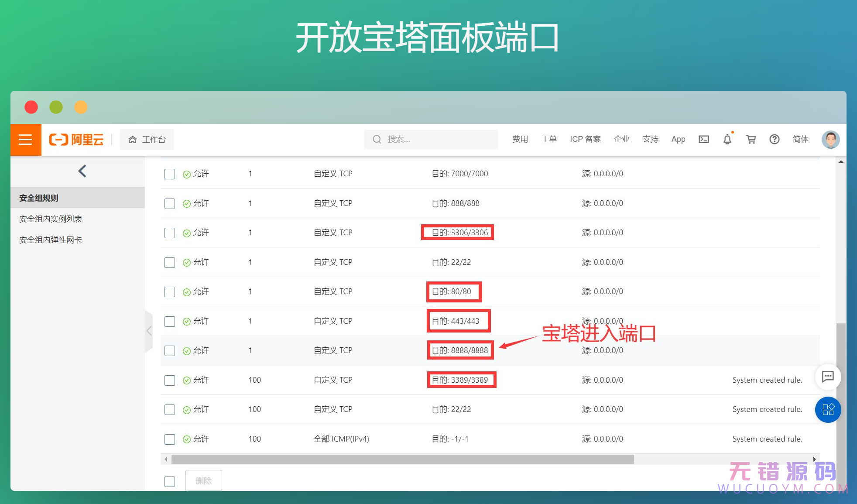
Task: Open the help question mark icon
Action: (775, 139)
